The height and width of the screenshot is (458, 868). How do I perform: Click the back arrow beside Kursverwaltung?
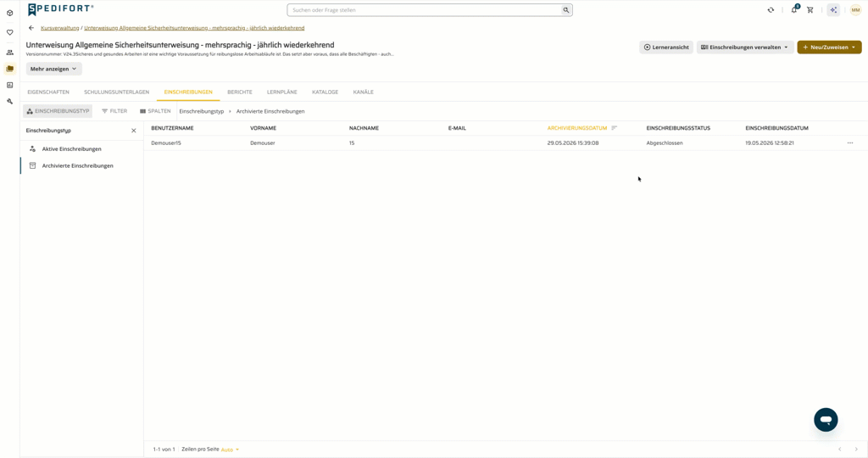point(31,28)
